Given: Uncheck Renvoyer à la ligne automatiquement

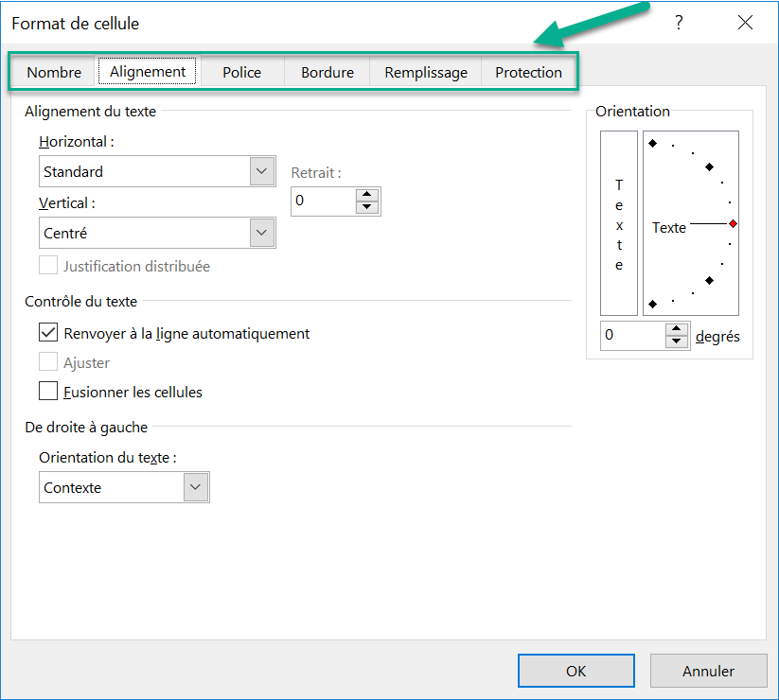Looking at the screenshot, I should click(48, 333).
